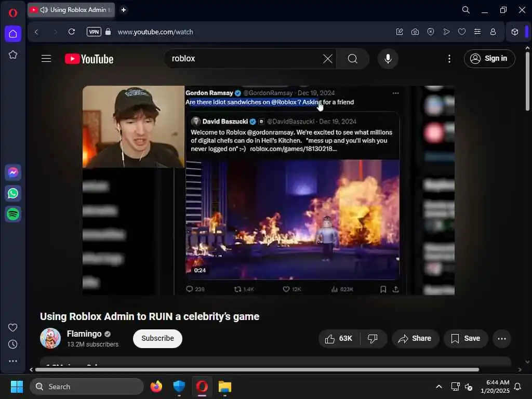Like the video with 63K
Image resolution: width=532 pixels, height=399 pixels.
click(x=339, y=339)
